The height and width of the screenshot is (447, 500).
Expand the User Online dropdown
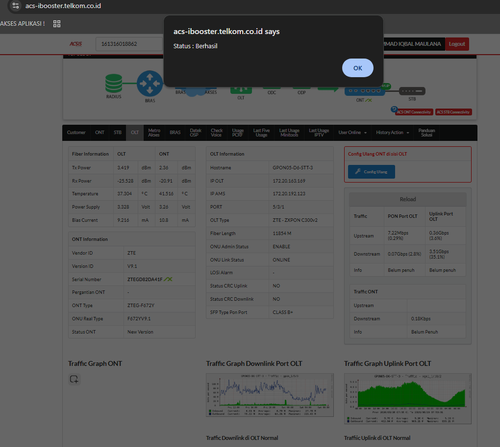point(352,133)
